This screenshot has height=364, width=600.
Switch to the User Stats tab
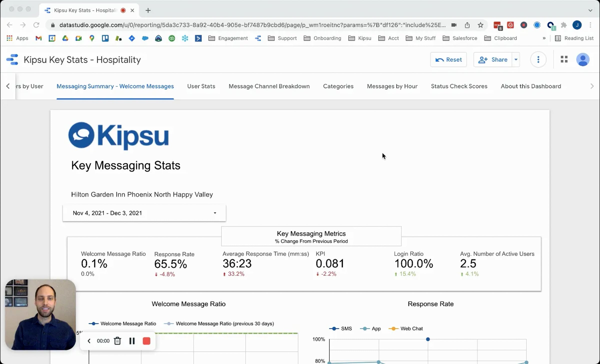[x=201, y=86]
